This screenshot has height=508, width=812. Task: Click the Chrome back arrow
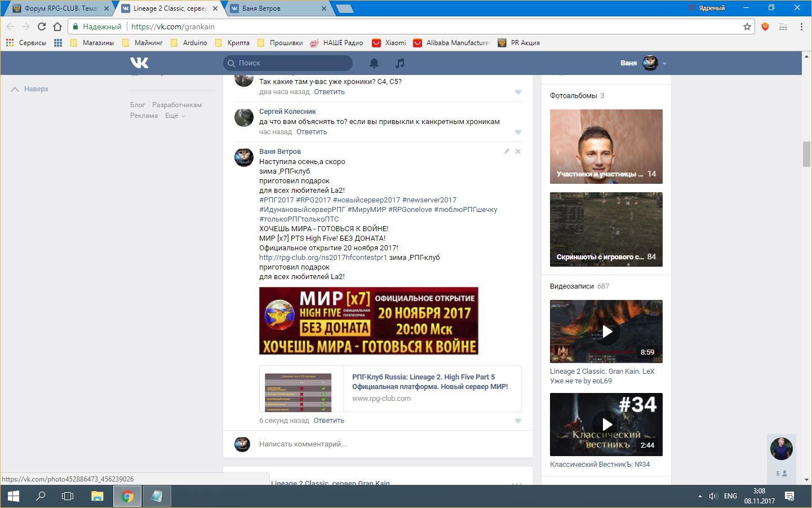(x=10, y=26)
